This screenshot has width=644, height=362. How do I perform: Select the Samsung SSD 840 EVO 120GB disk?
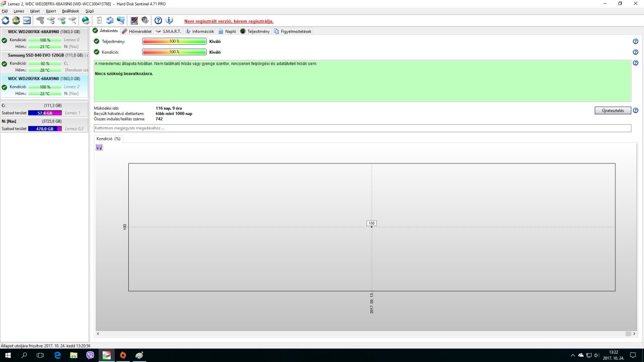[44, 62]
